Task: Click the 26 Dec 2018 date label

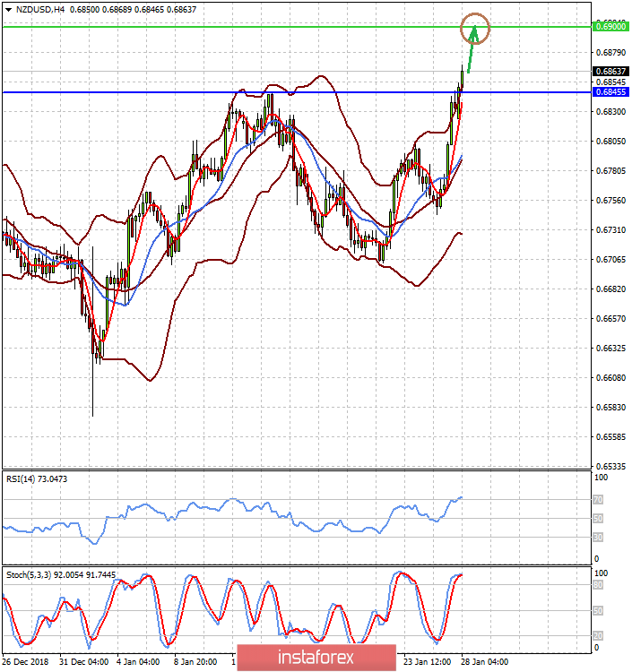Action: pos(27,663)
